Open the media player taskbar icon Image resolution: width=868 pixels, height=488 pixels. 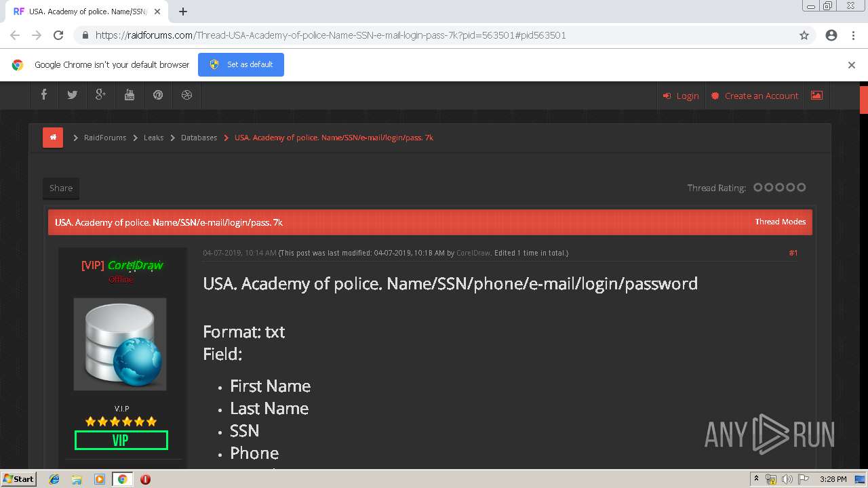(100, 479)
